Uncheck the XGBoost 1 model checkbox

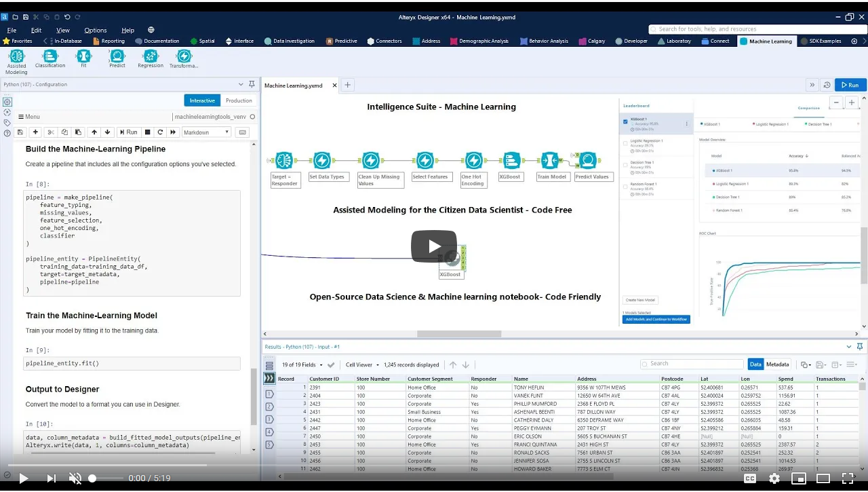[x=625, y=121]
